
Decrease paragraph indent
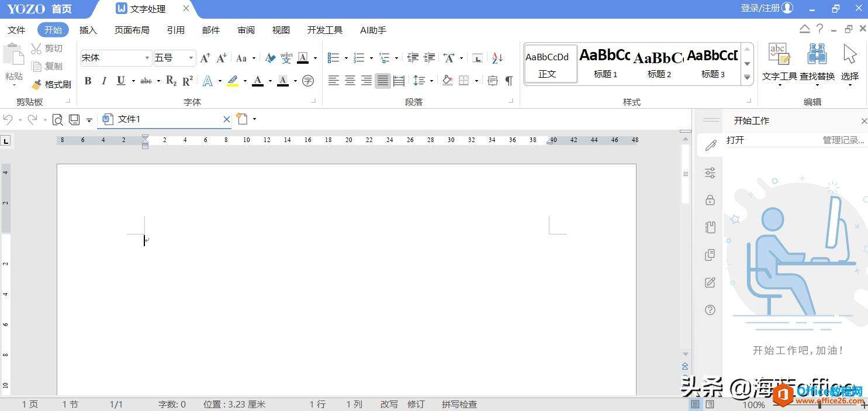[x=413, y=58]
